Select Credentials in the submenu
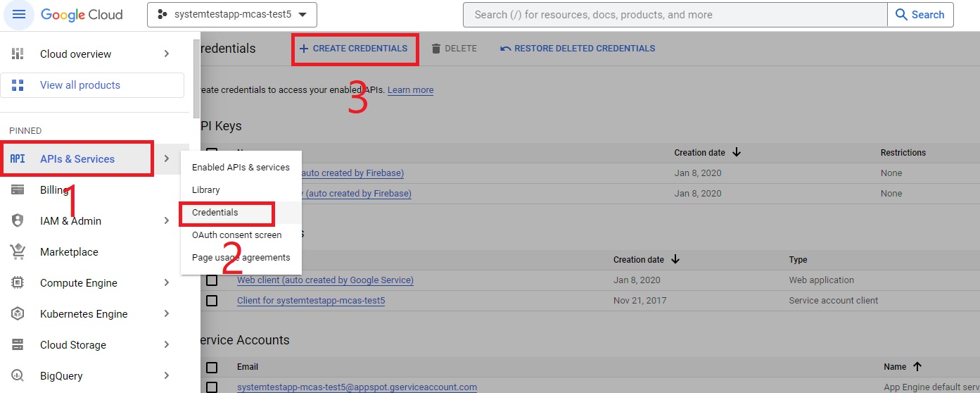The image size is (980, 393). [241, 213]
